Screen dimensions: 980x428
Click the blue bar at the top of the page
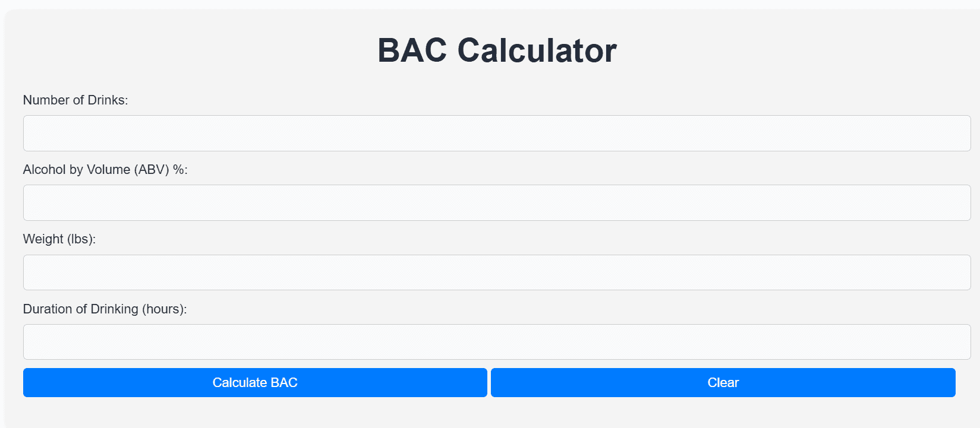tap(490, 5)
